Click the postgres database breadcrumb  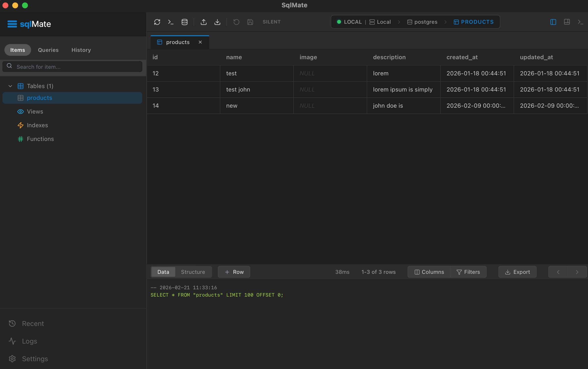coord(422,22)
